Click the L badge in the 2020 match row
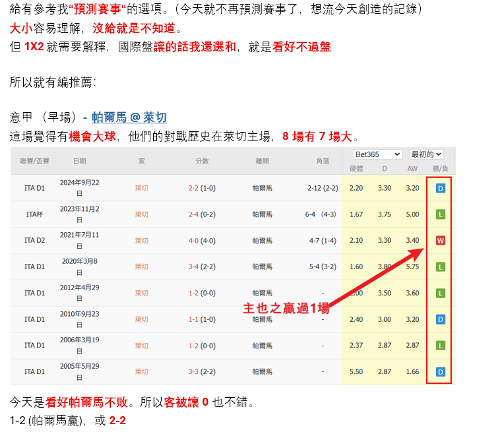This screenshot has width=504, height=438. (440, 266)
